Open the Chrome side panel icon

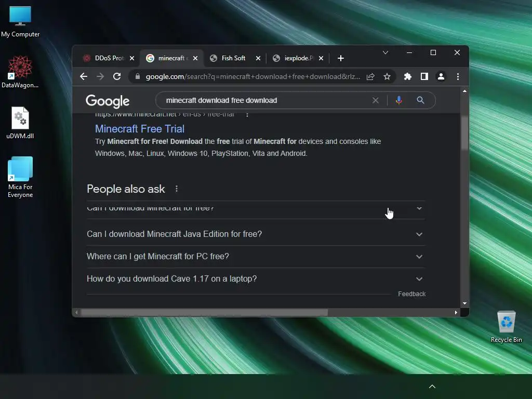(x=424, y=77)
